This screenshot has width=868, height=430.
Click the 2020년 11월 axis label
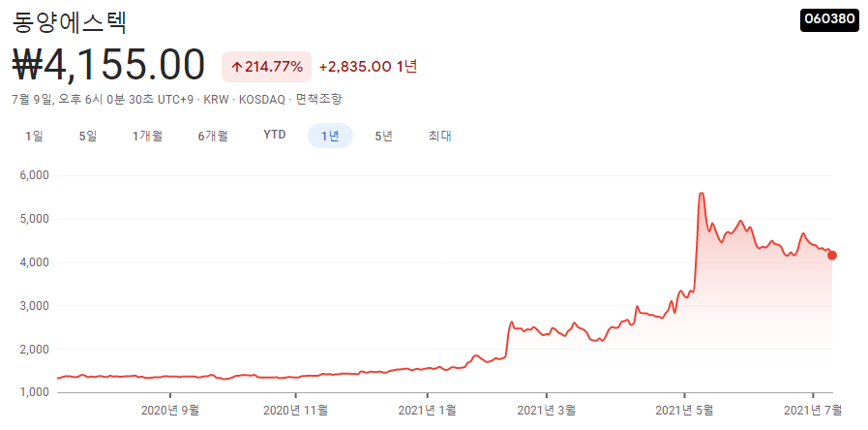[295, 411]
